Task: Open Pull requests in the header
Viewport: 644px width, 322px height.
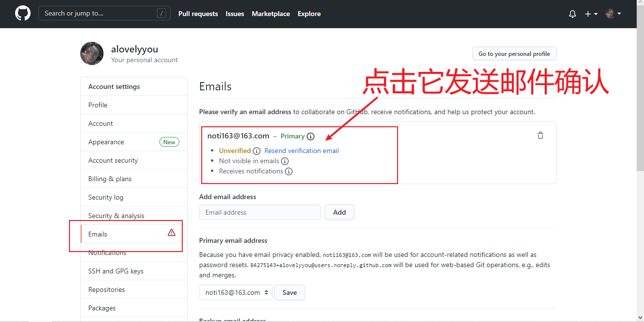Action: (198, 14)
